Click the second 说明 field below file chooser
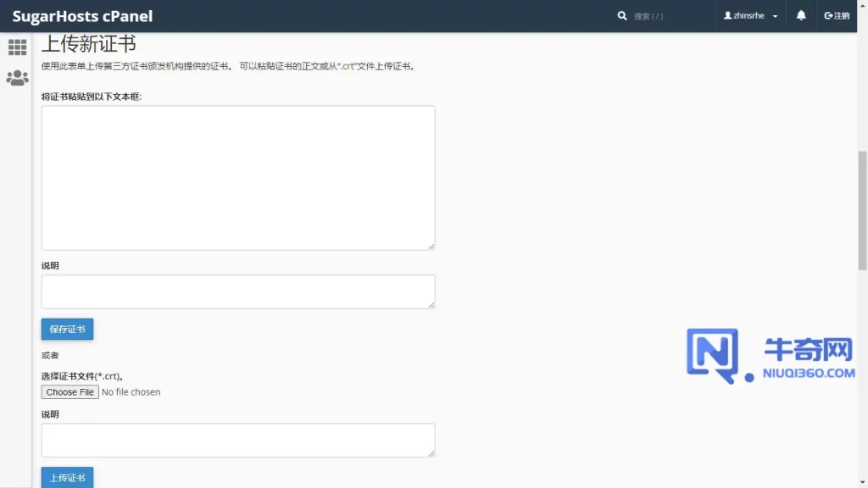The width and height of the screenshot is (868, 488). click(238, 441)
